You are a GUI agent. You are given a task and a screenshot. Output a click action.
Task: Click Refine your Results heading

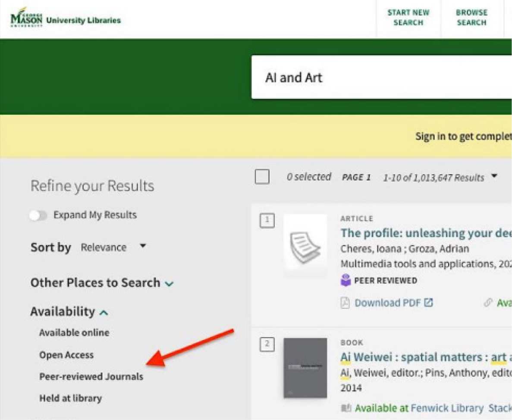[x=92, y=186]
